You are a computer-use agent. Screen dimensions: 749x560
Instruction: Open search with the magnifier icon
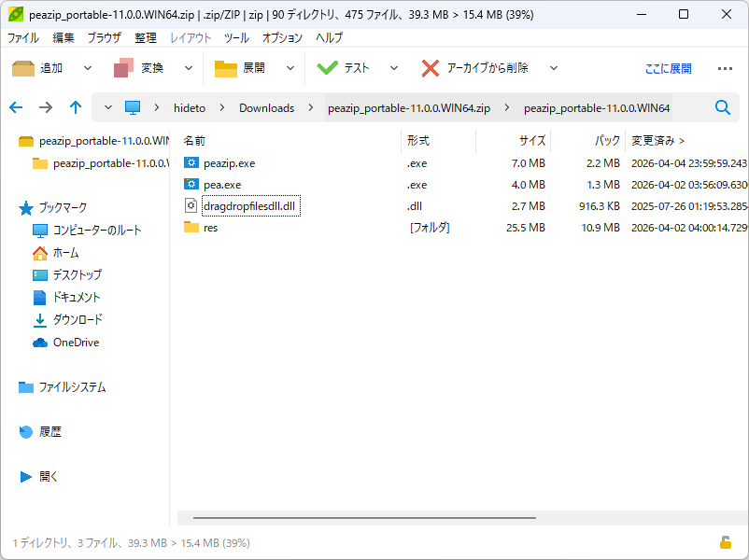pyautogui.click(x=722, y=107)
